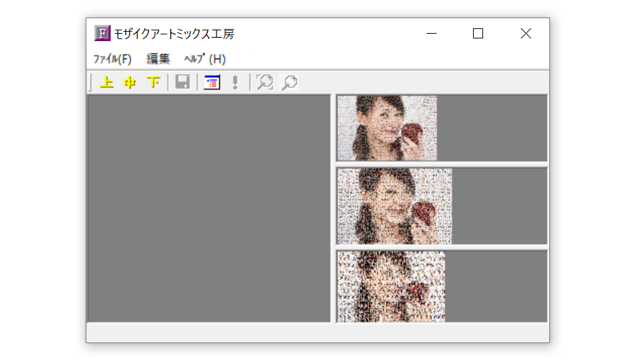Click the yellow 上 (top) toolbar icon
Image resolution: width=641 pixels, height=364 pixels.
click(x=107, y=82)
